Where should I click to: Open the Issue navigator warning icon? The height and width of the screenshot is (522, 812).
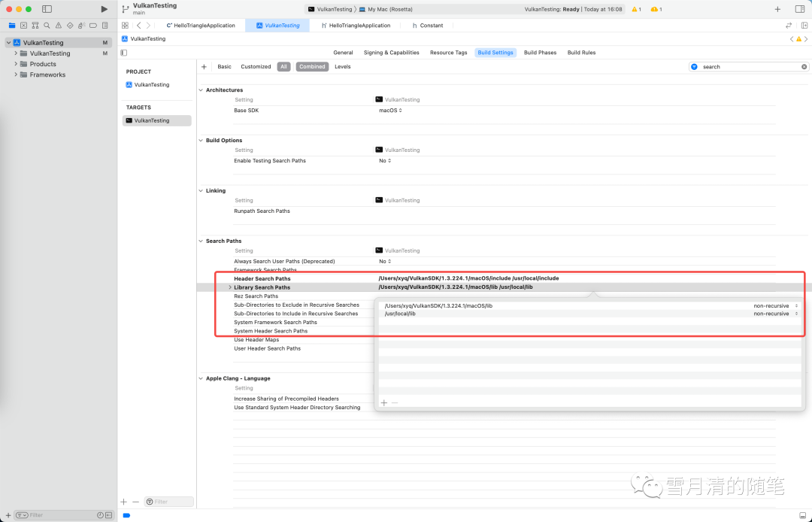click(x=58, y=26)
